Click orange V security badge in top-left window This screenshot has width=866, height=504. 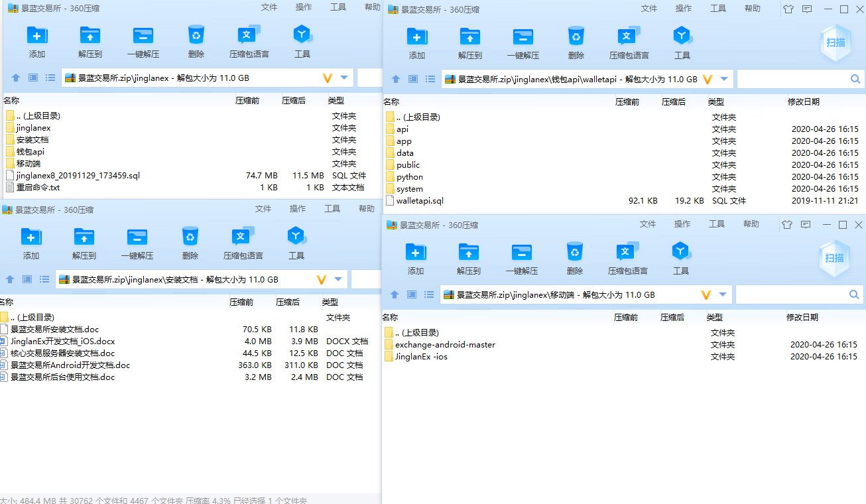pyautogui.click(x=328, y=78)
